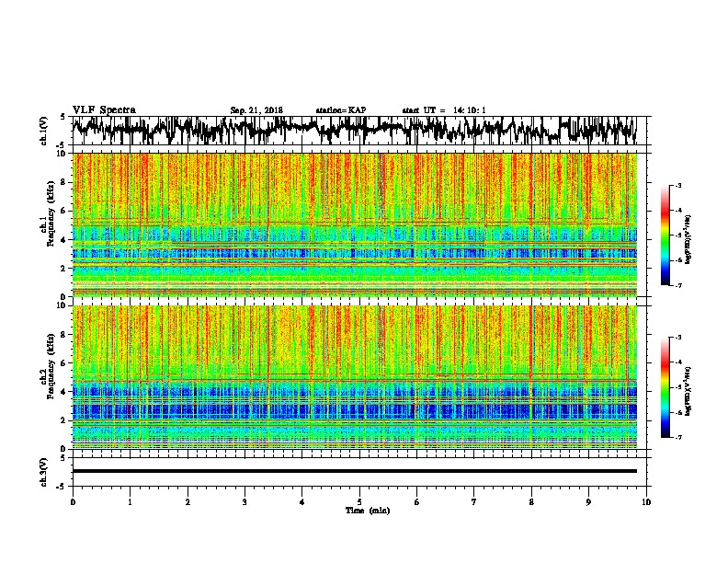Click time axis tick label "7"

tap(474, 501)
